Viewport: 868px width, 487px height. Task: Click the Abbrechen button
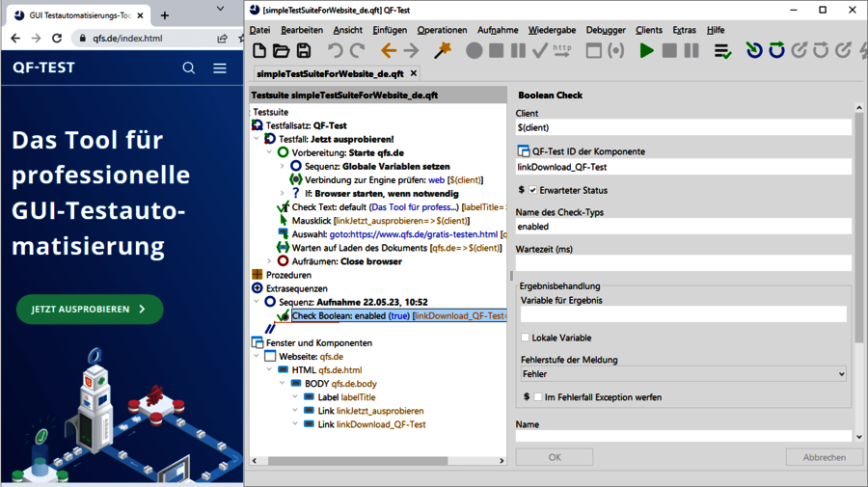pos(825,457)
